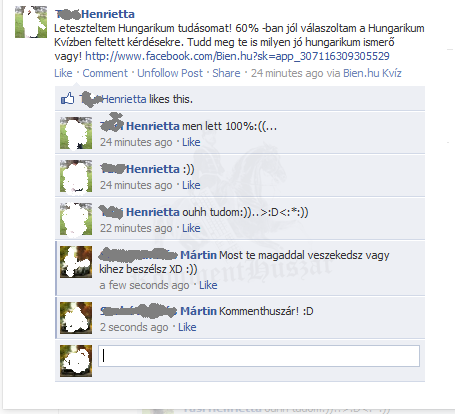Open the facebook.com/Bien.hu quiz URL
Viewport: 455px width, 414px height.
[x=237, y=56]
